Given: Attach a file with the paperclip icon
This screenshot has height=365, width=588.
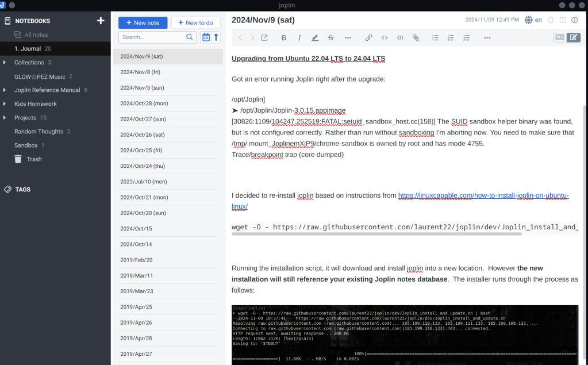Looking at the screenshot, I should [416, 38].
